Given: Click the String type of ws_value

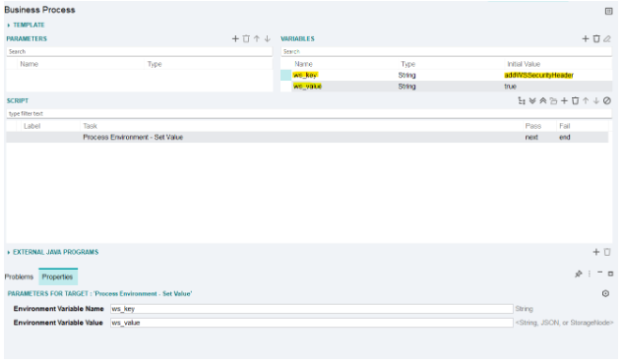Looking at the screenshot, I should tap(406, 87).
